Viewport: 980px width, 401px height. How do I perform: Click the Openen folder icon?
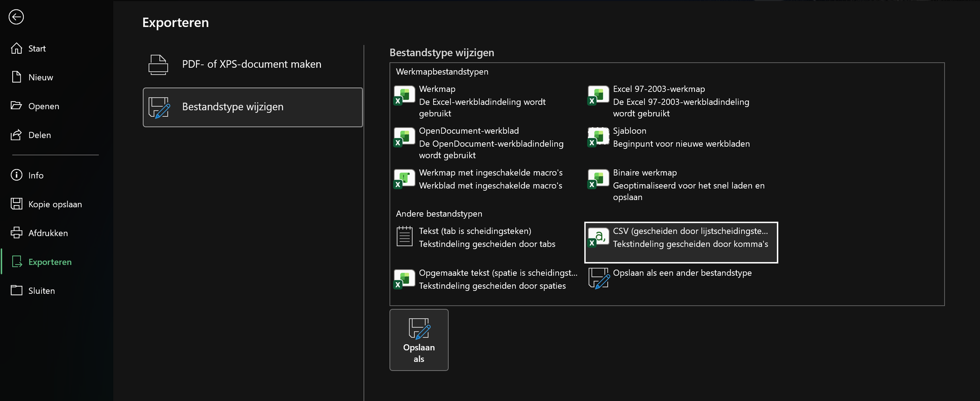[17, 106]
